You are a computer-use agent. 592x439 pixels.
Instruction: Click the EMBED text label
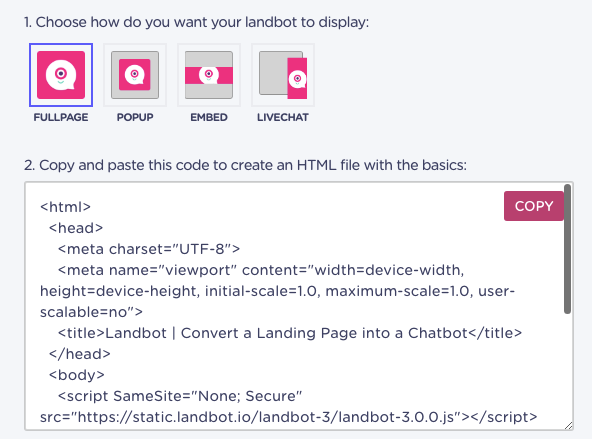[x=209, y=117]
